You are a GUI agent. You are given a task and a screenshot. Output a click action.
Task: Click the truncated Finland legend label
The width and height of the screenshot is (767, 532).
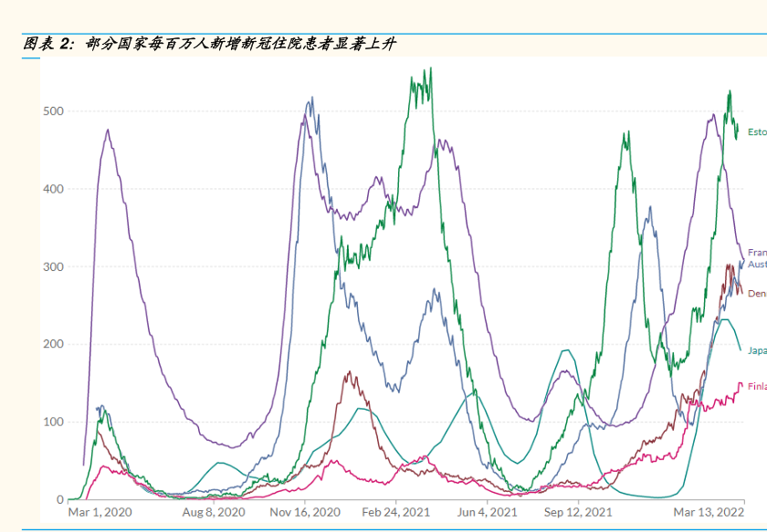click(x=757, y=387)
